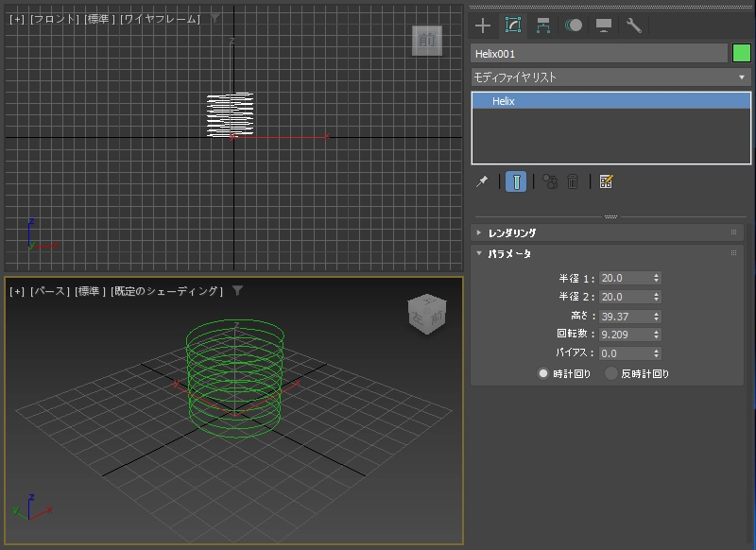This screenshot has height=550, width=756.
Task: Open the [ワイヤフレーム] shading menu
Action: (160, 19)
